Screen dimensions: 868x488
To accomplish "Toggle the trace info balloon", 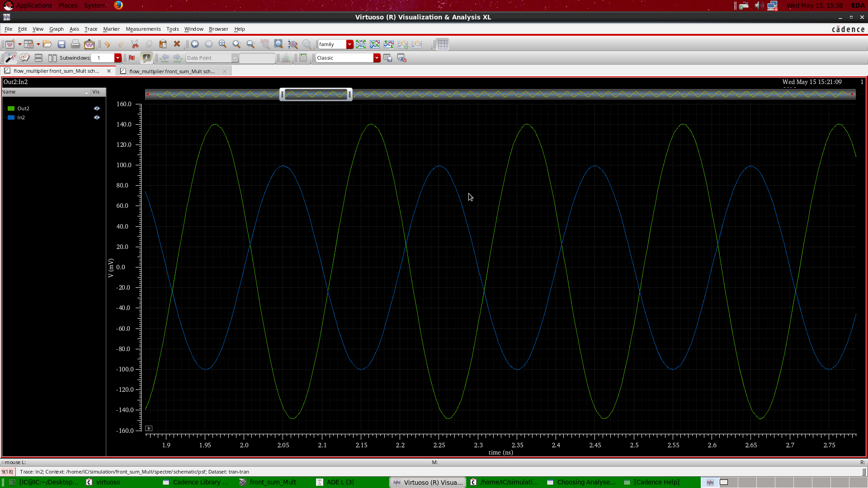I will [146, 58].
